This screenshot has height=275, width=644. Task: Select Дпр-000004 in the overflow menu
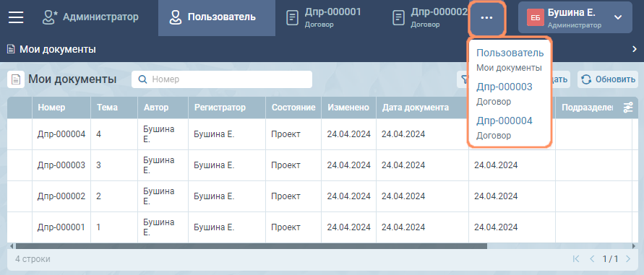[505, 128]
